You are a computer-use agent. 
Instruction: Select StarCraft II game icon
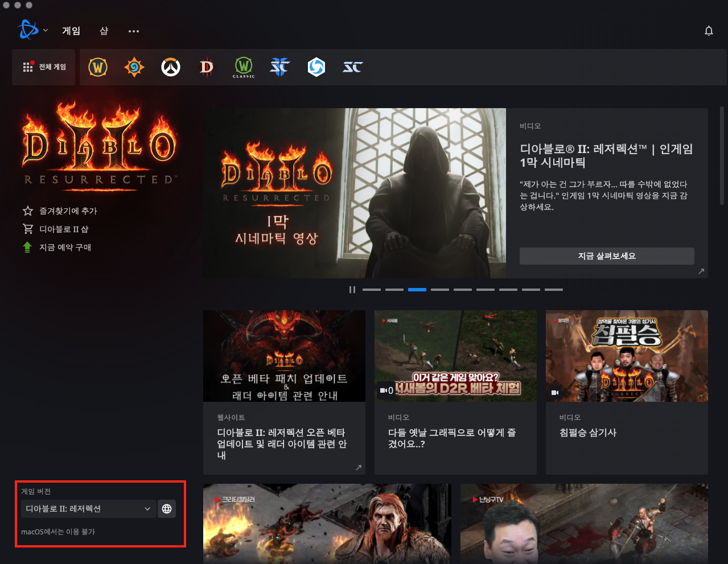[279, 67]
